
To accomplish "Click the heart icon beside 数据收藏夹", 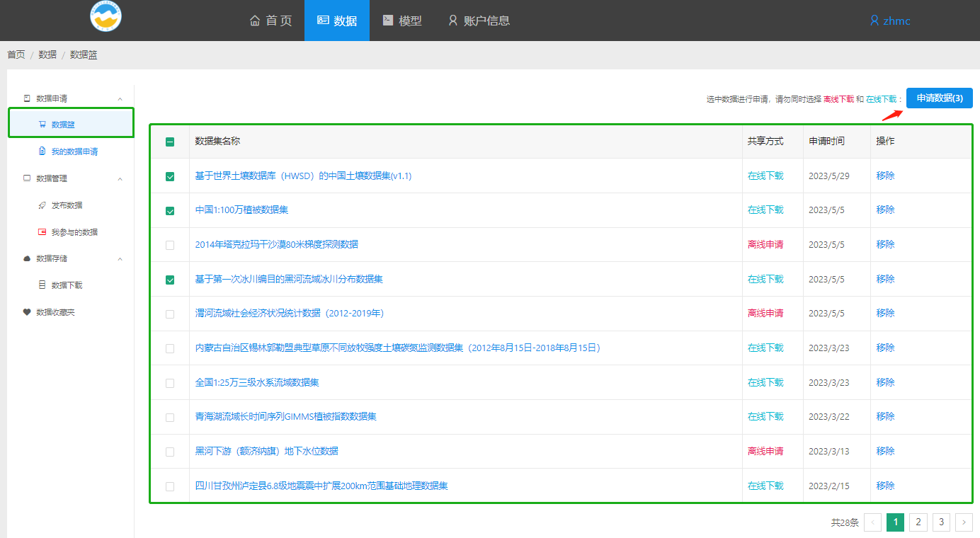I will click(x=27, y=312).
